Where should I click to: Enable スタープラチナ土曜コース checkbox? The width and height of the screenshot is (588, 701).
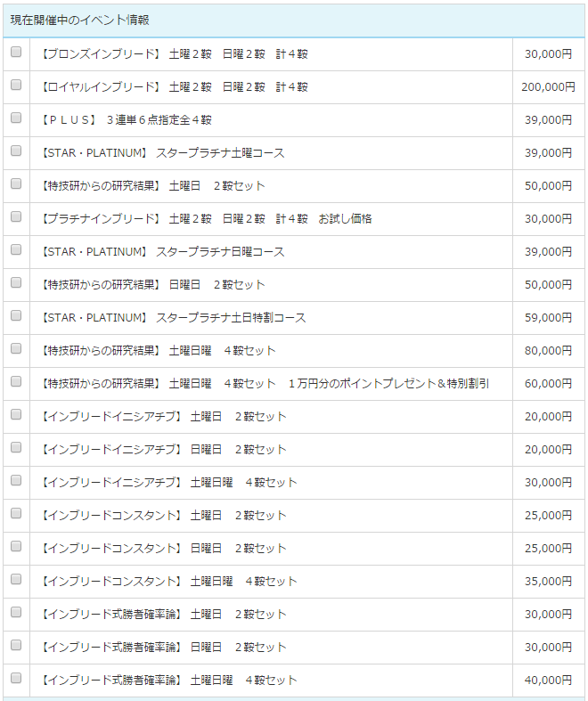pos(16,151)
